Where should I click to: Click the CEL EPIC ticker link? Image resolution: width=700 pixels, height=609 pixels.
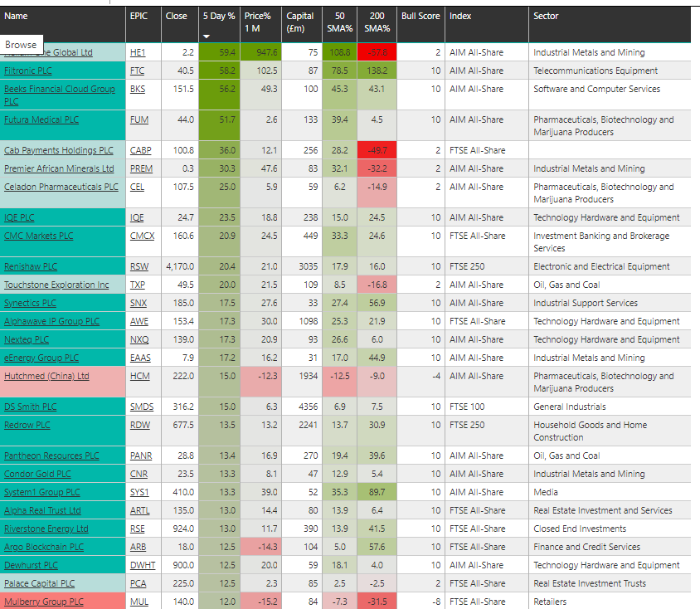point(137,188)
